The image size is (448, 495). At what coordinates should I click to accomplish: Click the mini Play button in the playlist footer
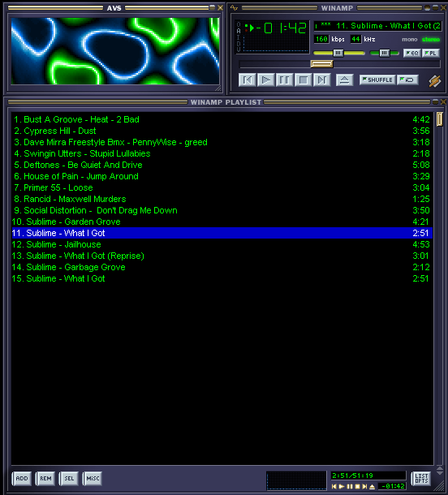point(342,486)
